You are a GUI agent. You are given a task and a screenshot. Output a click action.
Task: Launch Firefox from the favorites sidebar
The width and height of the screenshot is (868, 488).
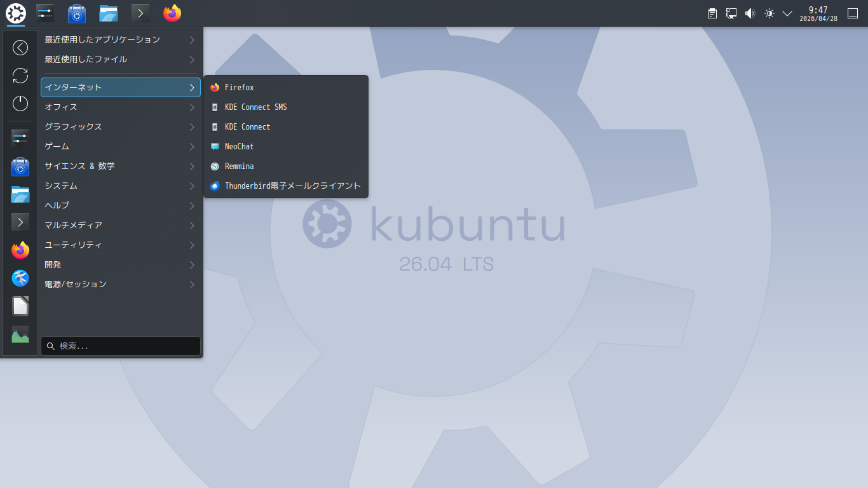pos(20,250)
